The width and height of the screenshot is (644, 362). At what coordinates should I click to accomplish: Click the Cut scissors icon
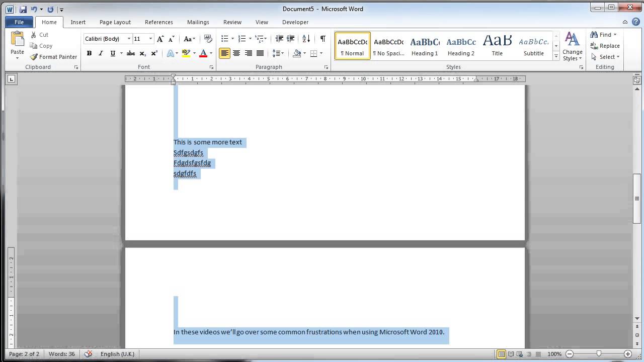click(34, 35)
